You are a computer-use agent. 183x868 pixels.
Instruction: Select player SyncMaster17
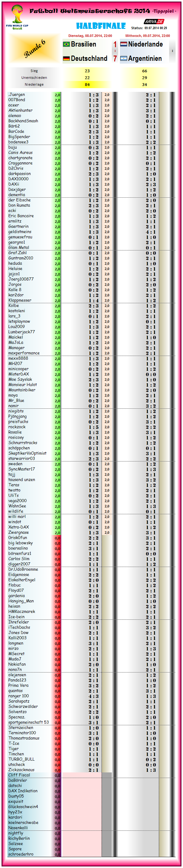click(x=22, y=469)
